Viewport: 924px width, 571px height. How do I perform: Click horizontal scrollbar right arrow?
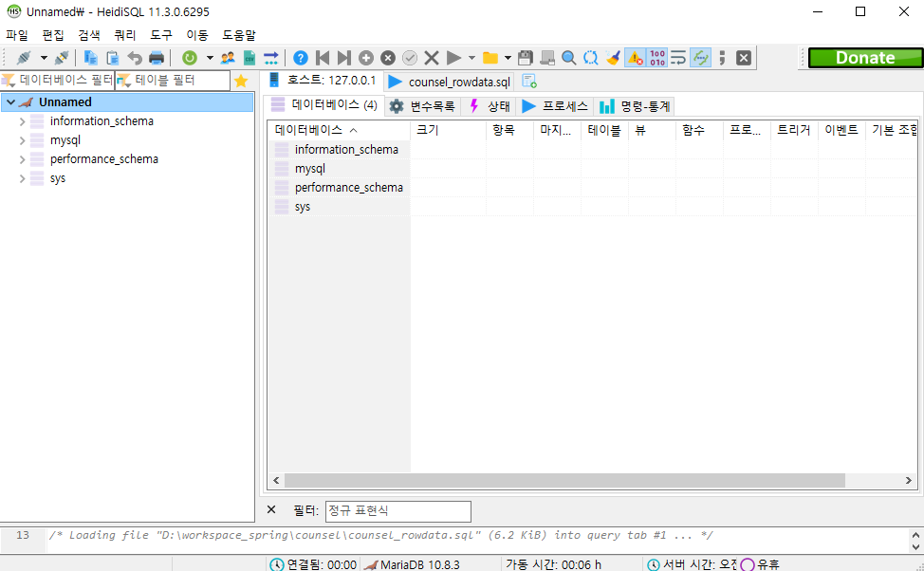click(x=908, y=481)
